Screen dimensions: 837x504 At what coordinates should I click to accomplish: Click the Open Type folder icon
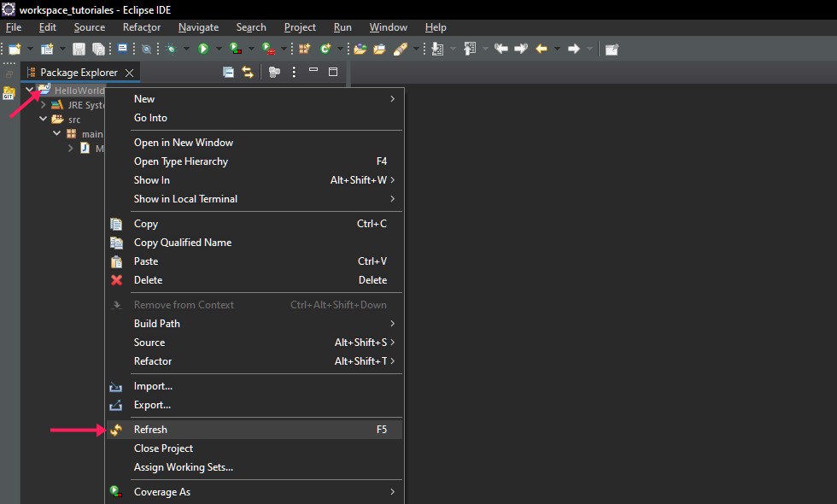pyautogui.click(x=360, y=49)
